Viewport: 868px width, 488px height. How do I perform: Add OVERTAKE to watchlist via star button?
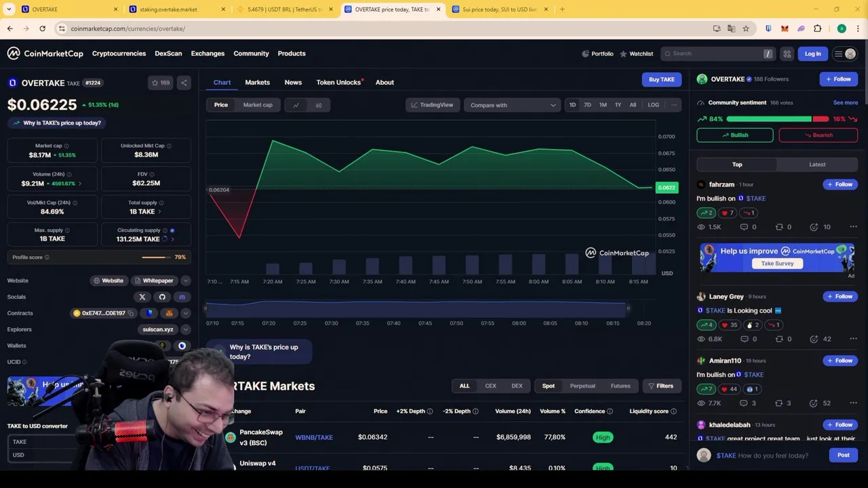tap(161, 83)
